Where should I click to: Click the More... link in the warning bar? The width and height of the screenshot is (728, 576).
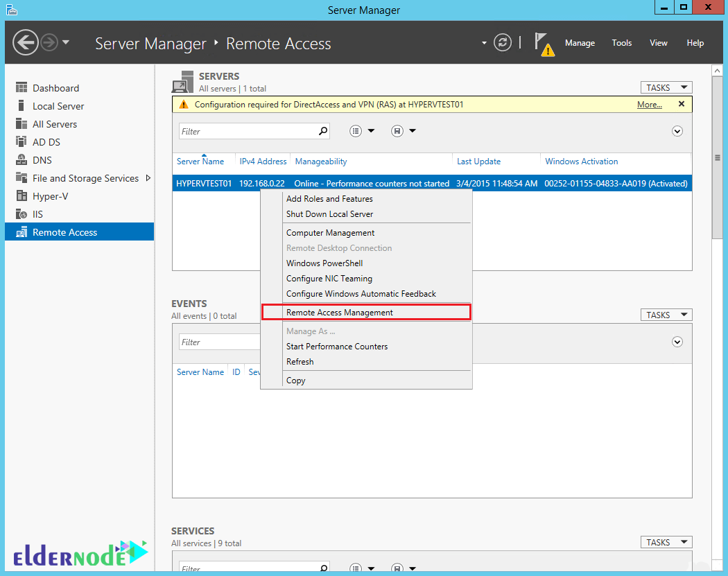(x=649, y=105)
